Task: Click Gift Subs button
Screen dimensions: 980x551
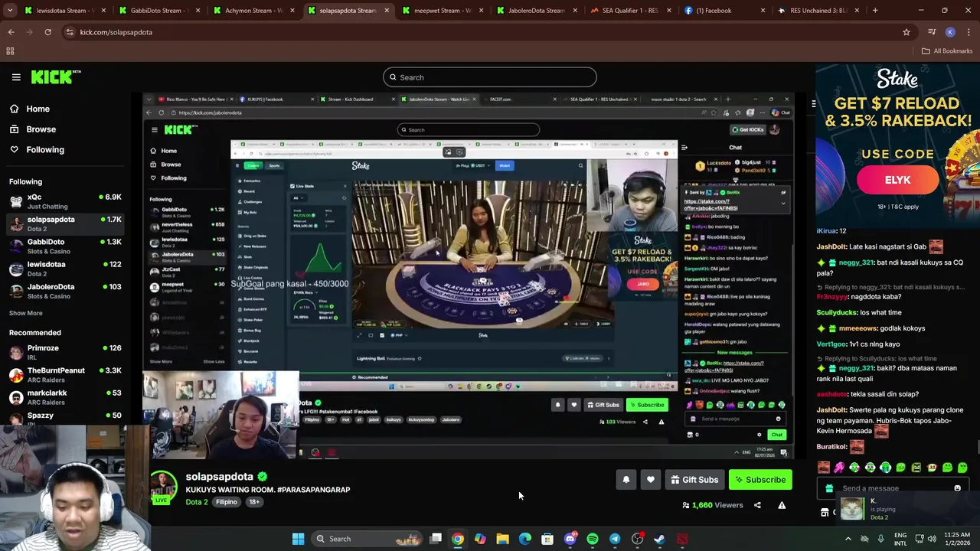Action: coord(694,480)
